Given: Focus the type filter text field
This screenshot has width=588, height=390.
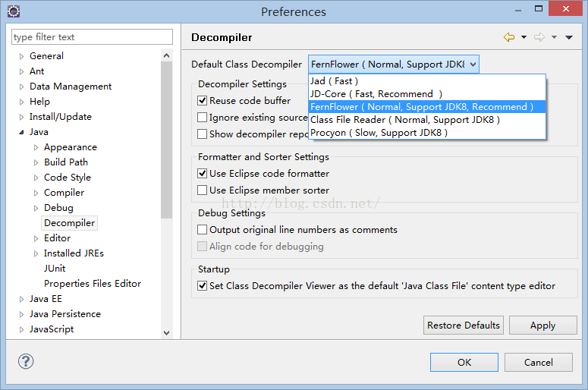Looking at the screenshot, I should 93,37.
